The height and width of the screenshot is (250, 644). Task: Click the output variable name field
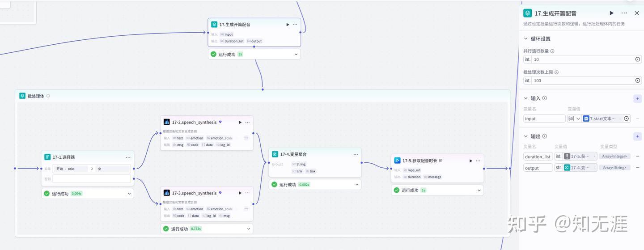pyautogui.click(x=538, y=168)
